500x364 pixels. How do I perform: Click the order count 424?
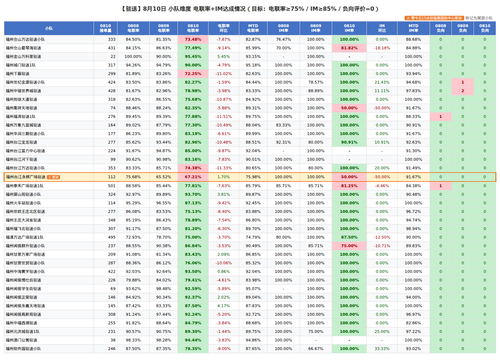click(112, 82)
